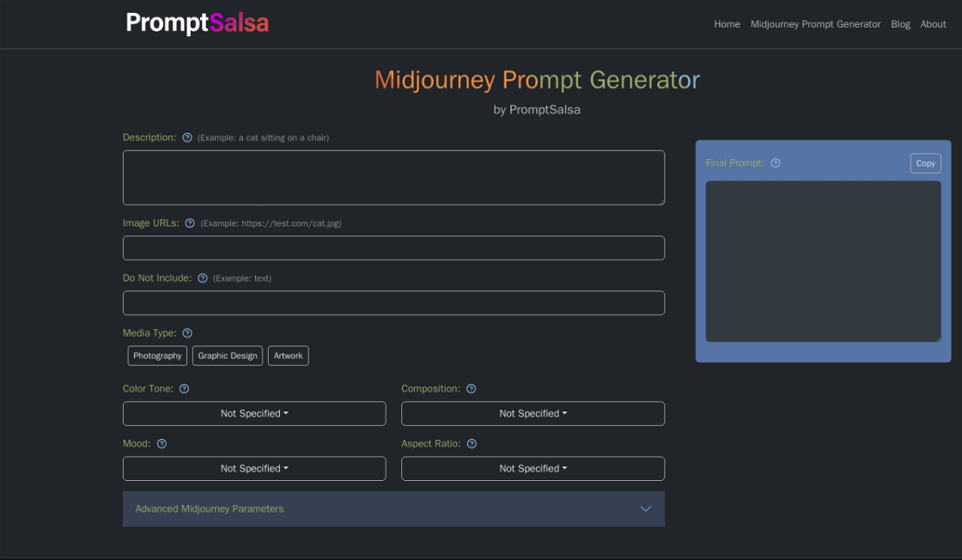962x560 pixels.
Task: Go to the Blog page
Action: [x=900, y=24]
